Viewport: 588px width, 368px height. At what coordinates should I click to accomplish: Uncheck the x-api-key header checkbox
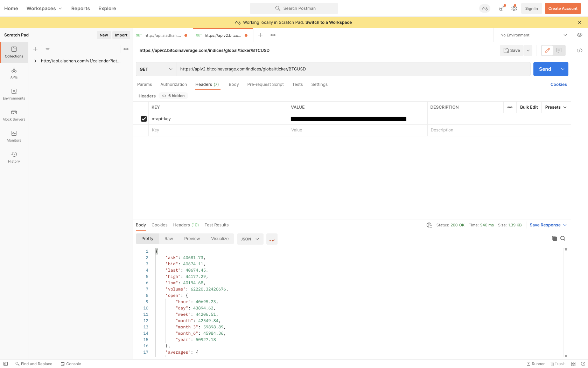coord(144,119)
